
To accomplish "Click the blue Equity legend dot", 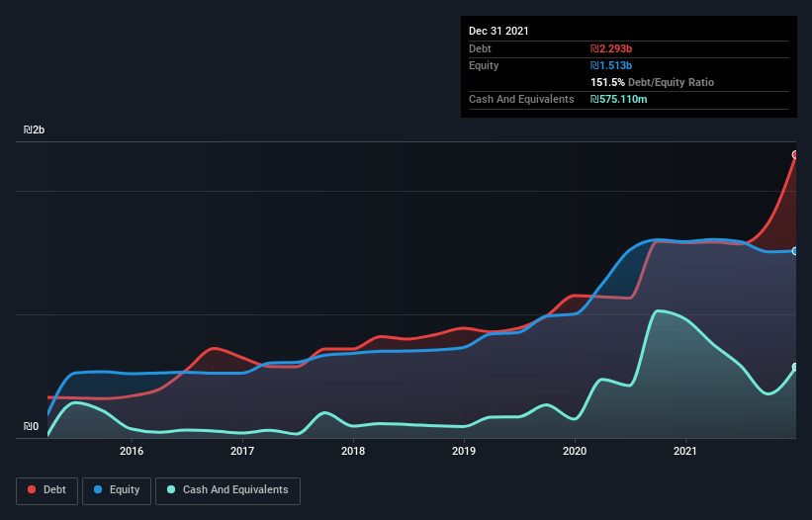I will [98, 489].
